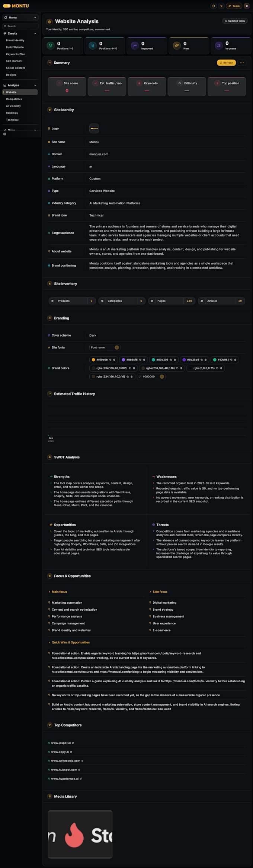Image resolution: width=253 pixels, height=868 pixels.
Task: Click the #6d28d9 purple color swatch
Action: point(184,360)
